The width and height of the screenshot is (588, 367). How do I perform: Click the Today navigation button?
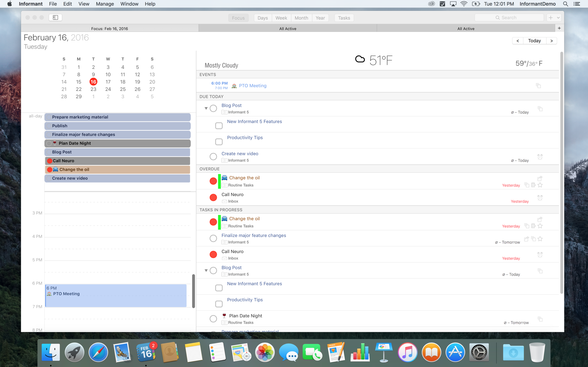pos(534,41)
